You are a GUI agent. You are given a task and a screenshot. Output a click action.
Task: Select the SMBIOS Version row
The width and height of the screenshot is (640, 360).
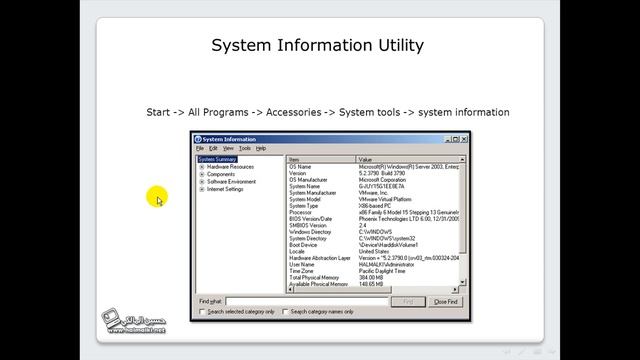pos(373,226)
